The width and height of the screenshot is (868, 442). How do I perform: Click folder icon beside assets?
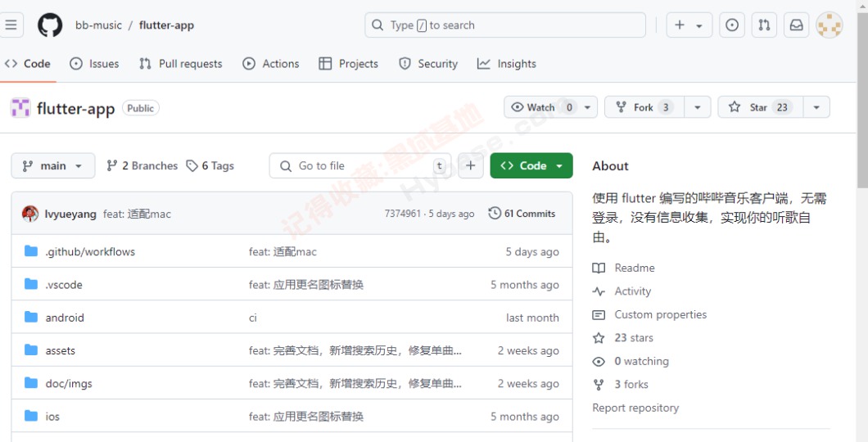pyautogui.click(x=31, y=350)
